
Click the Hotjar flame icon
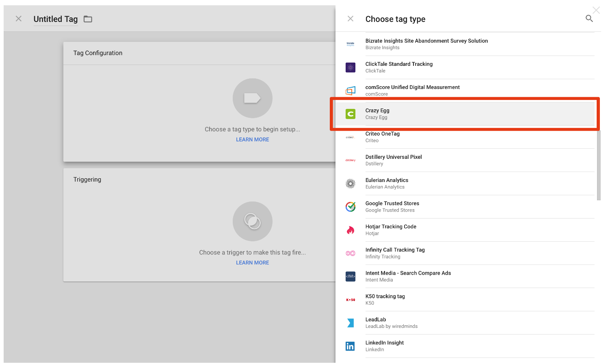point(351,230)
